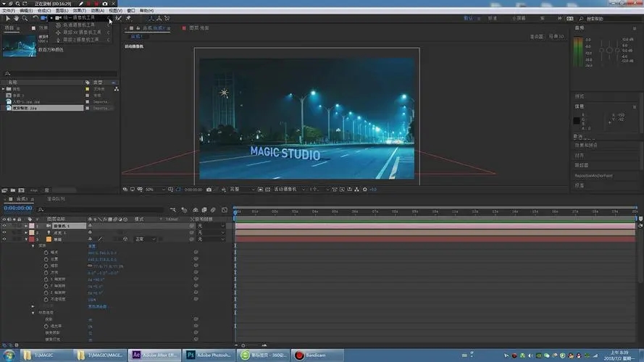644x362 pixels.
Task: Open layer 1 parent 无 dropdown
Action: click(x=211, y=226)
